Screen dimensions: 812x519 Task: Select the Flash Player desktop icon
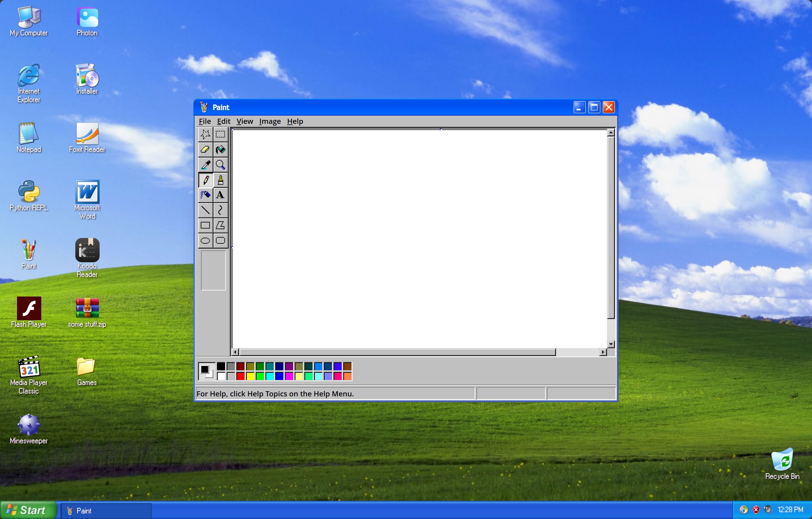[29, 313]
